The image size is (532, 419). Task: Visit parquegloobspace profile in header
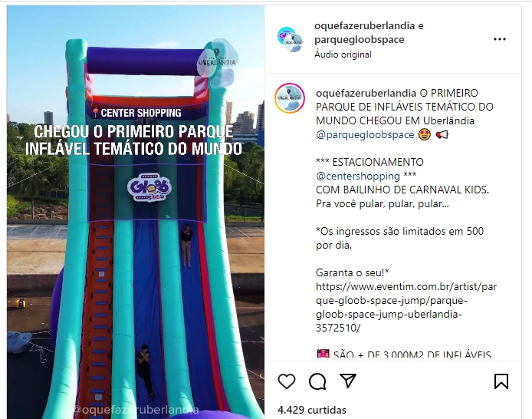click(x=359, y=40)
